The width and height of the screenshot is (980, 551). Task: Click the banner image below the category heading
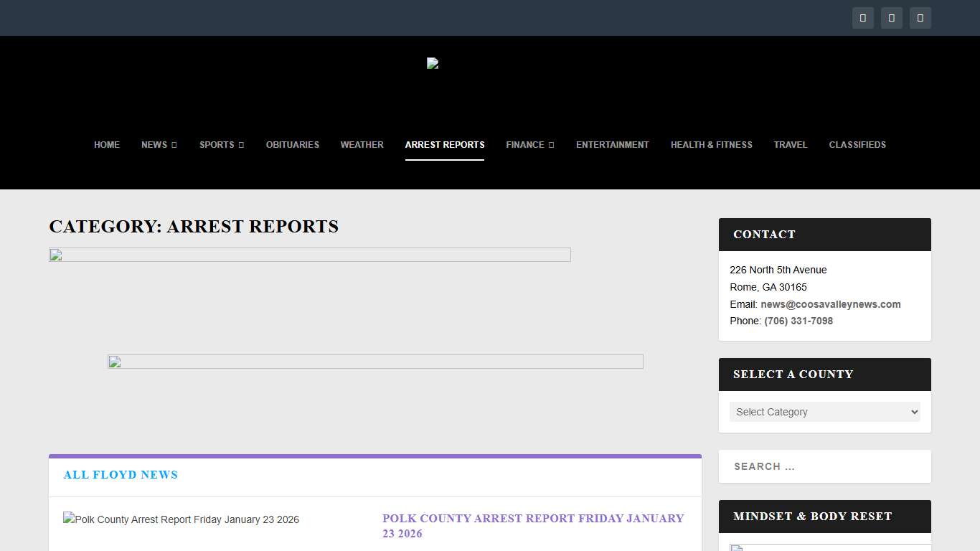[309, 254]
